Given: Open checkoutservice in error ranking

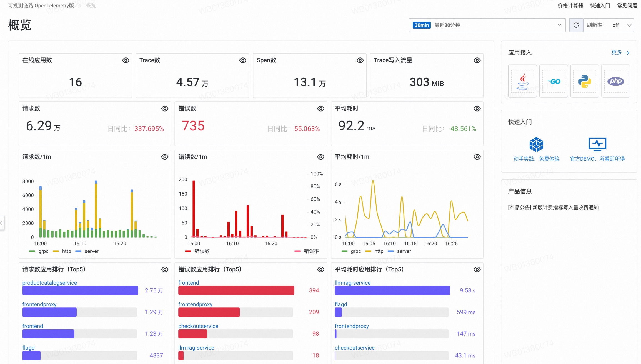Looking at the screenshot, I should 198,326.
